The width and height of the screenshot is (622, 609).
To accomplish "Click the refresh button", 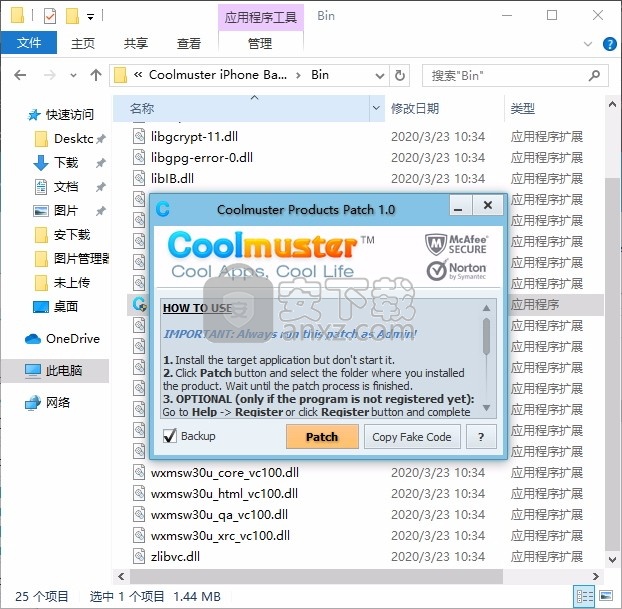I will click(x=399, y=75).
